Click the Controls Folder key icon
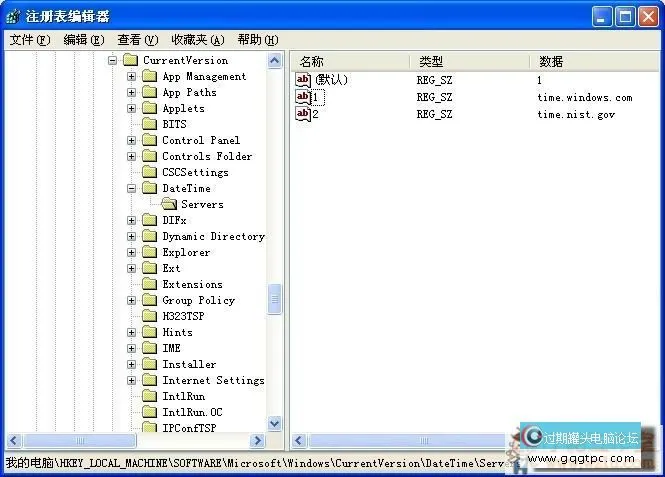The height and width of the screenshot is (477, 665). [x=149, y=156]
